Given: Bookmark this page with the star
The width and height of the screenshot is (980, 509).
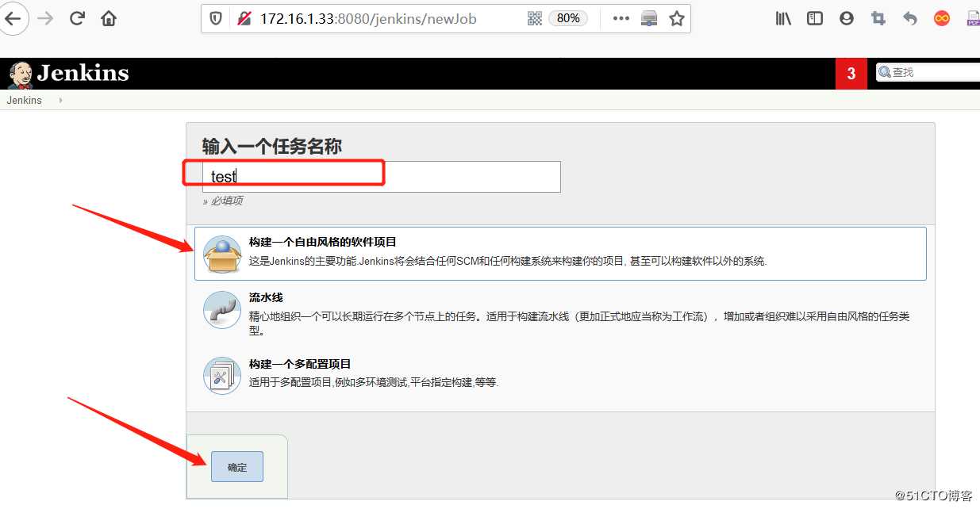Looking at the screenshot, I should pyautogui.click(x=677, y=18).
